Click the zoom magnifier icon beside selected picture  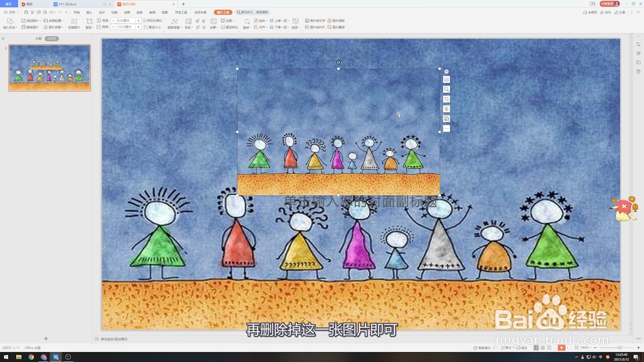tap(446, 89)
